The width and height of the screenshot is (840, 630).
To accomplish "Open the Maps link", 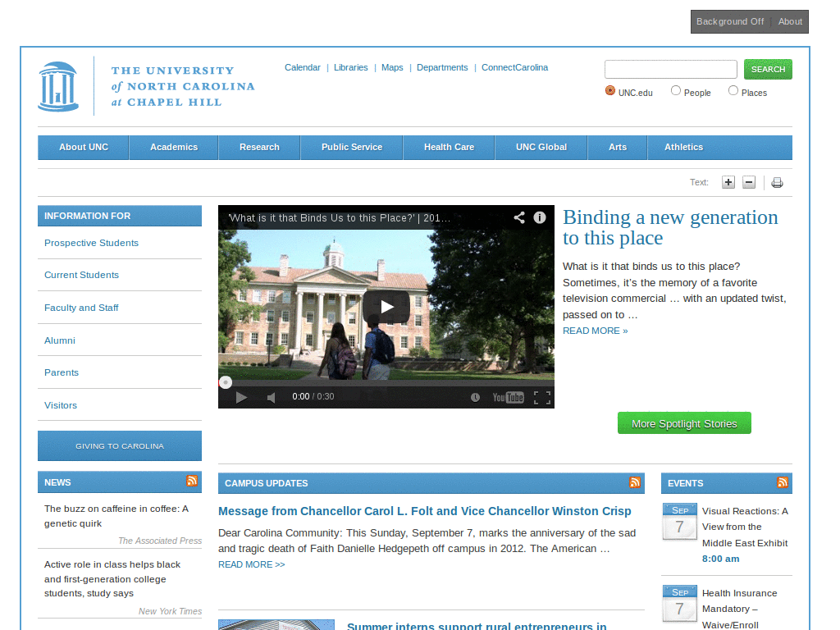I will 392,67.
